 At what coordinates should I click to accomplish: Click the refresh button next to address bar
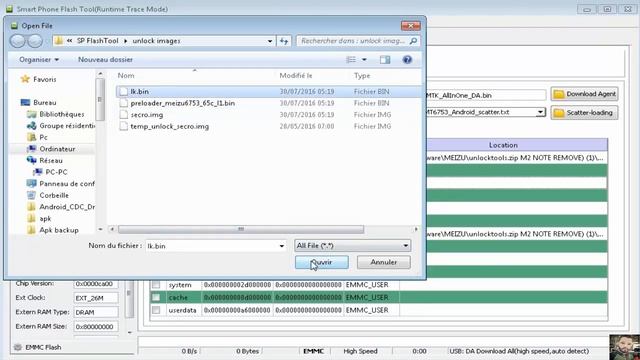284,41
